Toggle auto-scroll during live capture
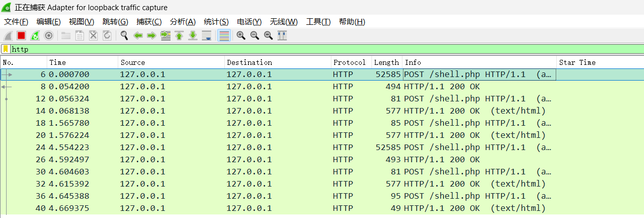Viewport: 644px width, 218px height. point(207,35)
